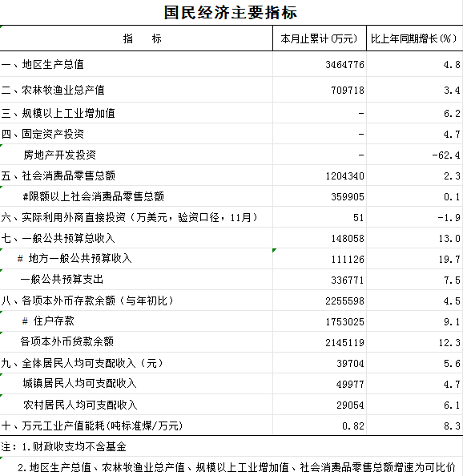Select cell with value 29054
The height and width of the screenshot is (476, 463).
(320, 405)
